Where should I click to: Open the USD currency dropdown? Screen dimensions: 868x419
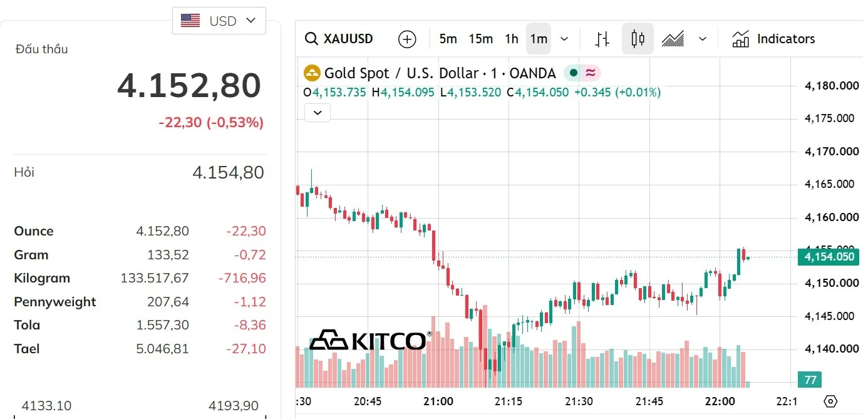[x=219, y=21]
